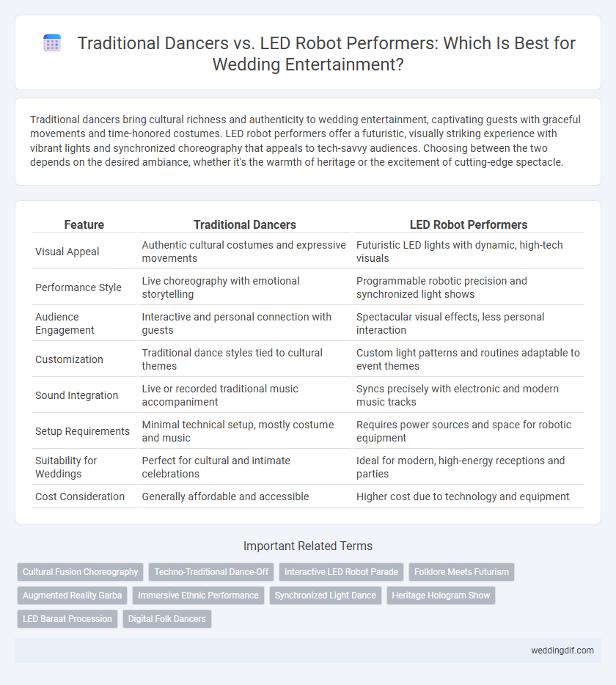Click 'Custom light patterns and routines' cell
The height and width of the screenshot is (685, 616).
(468, 359)
